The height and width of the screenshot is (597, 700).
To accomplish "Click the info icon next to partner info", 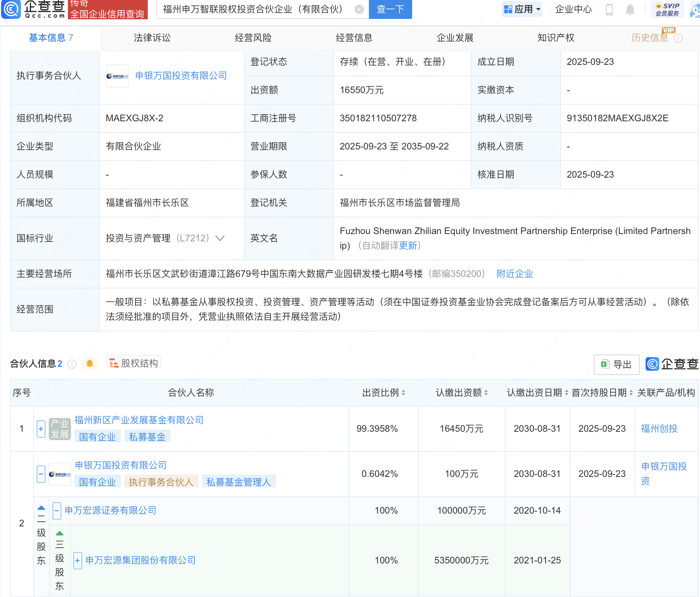I will click(x=72, y=364).
